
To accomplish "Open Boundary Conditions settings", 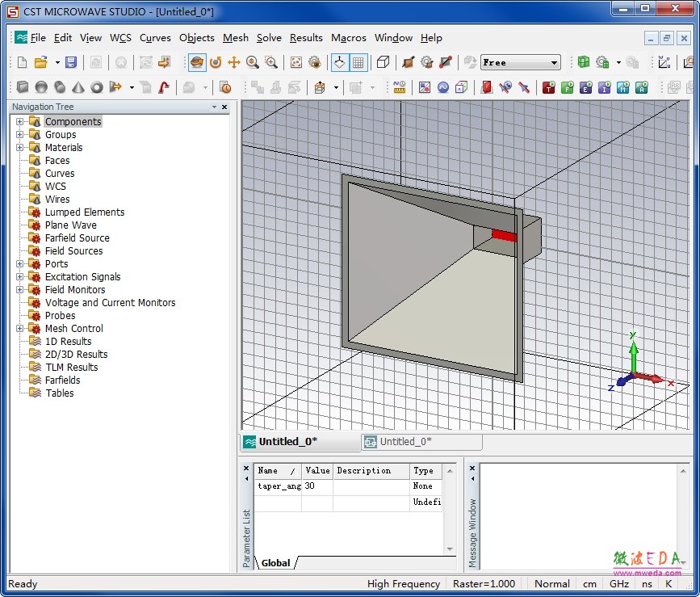I will (x=462, y=87).
